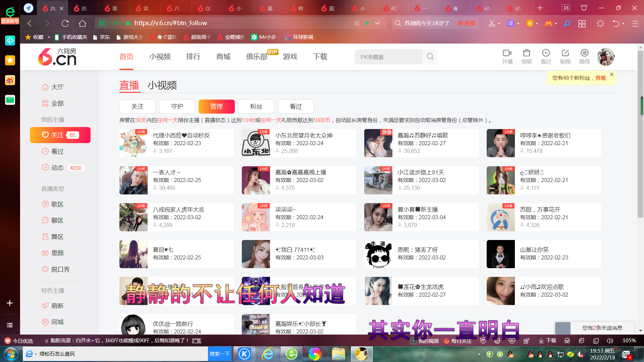The image size is (644, 362).
Task: Click the 搜索一下 button in taskbar
Action: click(220, 354)
